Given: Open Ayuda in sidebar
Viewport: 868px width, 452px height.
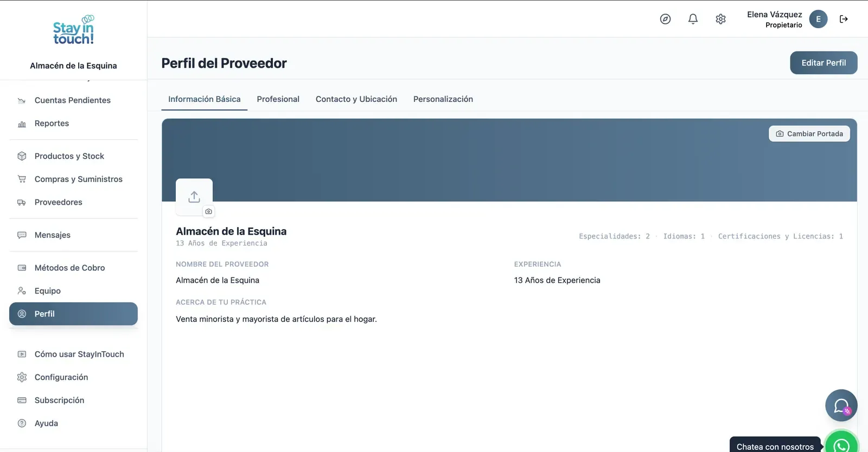Looking at the screenshot, I should [73, 423].
